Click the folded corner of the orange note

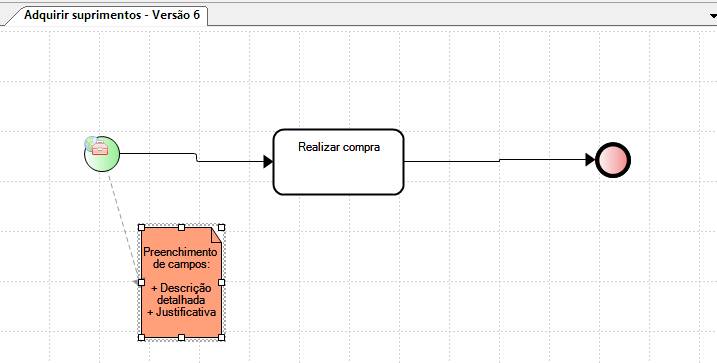pyautogui.click(x=216, y=235)
